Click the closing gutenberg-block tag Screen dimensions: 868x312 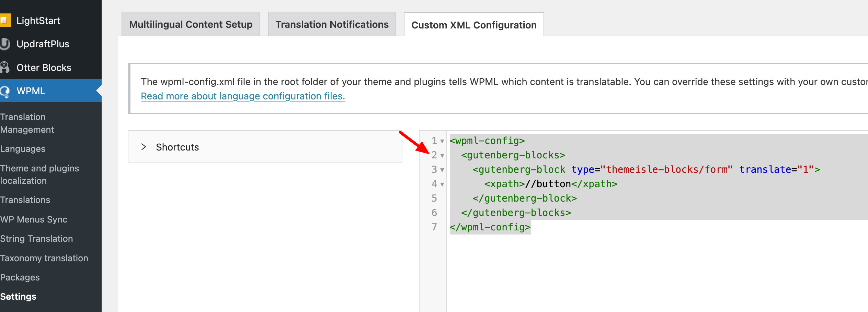(x=525, y=198)
